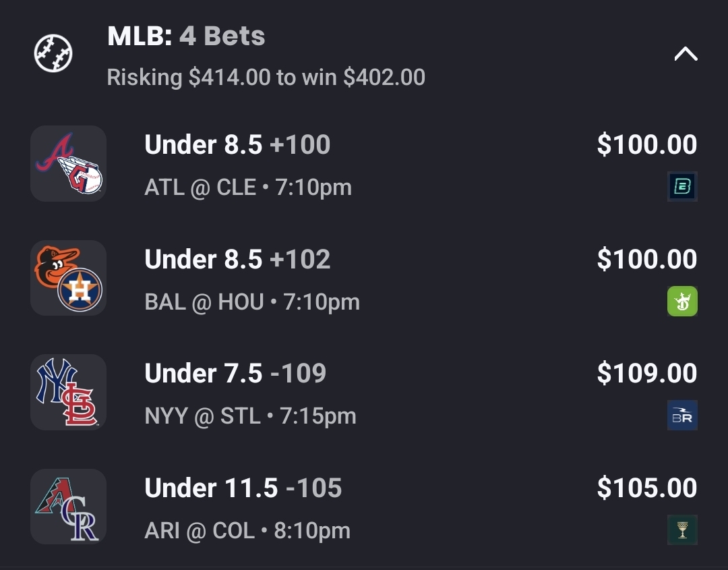Select the Under 8.5 +102 bet
Screen dimensions: 728x570
point(237,260)
